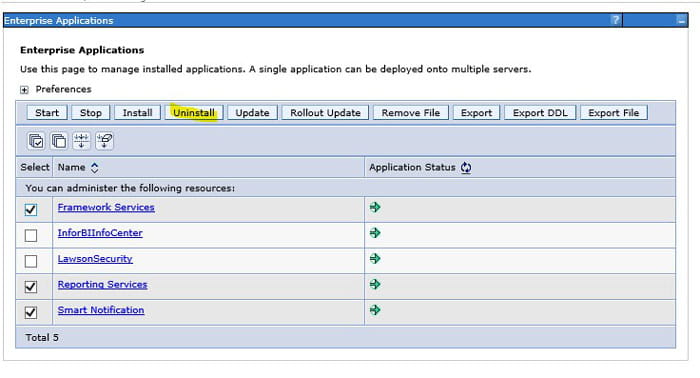Open the Framework Services link
The height and width of the screenshot is (378, 700).
click(x=106, y=208)
